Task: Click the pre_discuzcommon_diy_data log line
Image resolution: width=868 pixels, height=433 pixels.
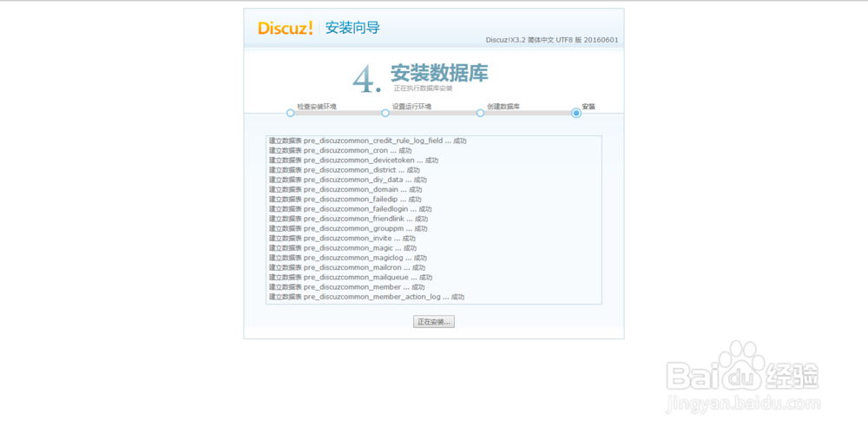Action: pyautogui.click(x=348, y=180)
